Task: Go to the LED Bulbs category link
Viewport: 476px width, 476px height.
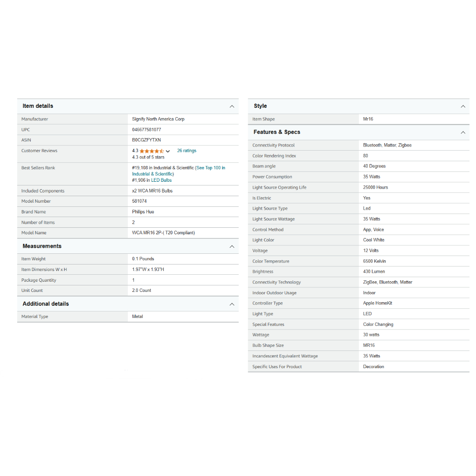Action: 161,180
